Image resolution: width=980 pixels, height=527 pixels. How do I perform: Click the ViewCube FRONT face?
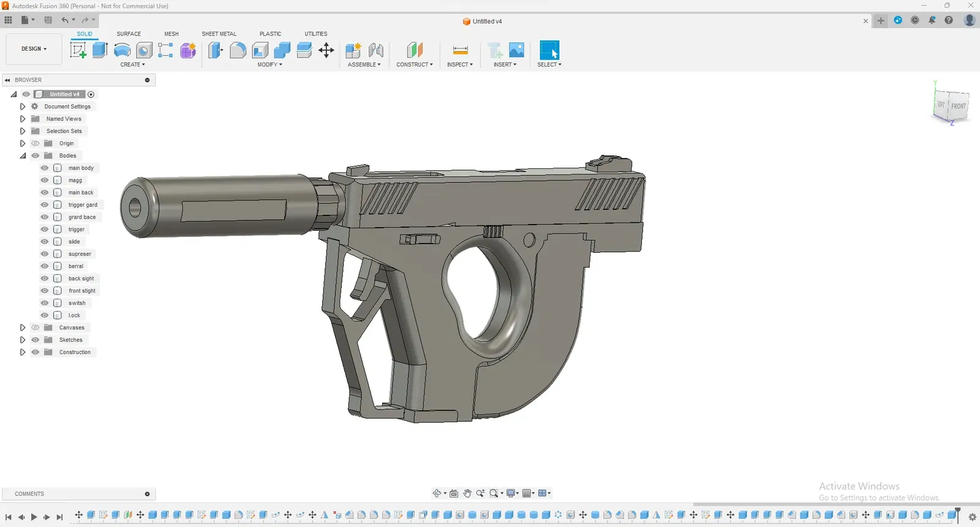point(958,107)
